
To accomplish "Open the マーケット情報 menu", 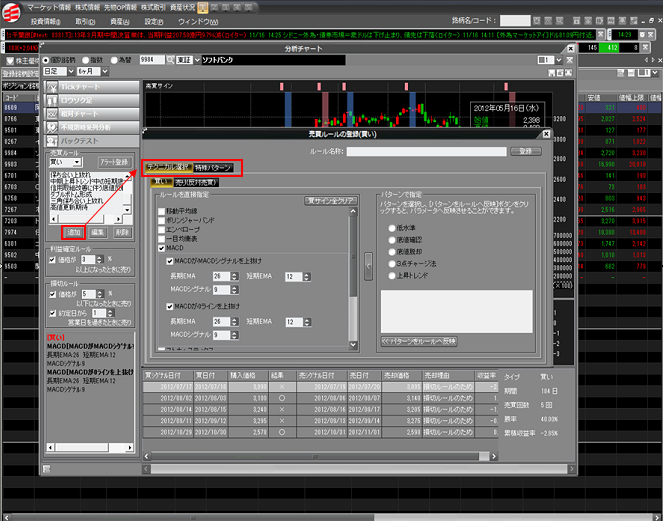I will pos(49,7).
